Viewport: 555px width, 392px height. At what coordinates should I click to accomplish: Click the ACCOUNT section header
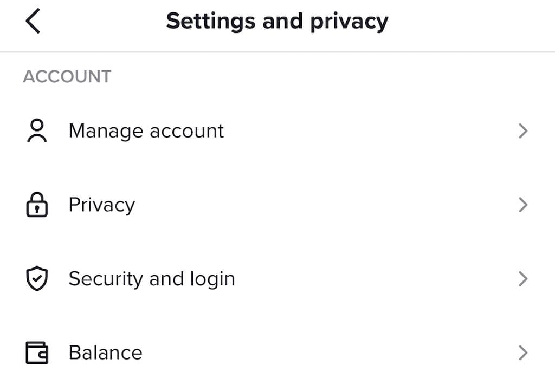pyautogui.click(x=67, y=76)
